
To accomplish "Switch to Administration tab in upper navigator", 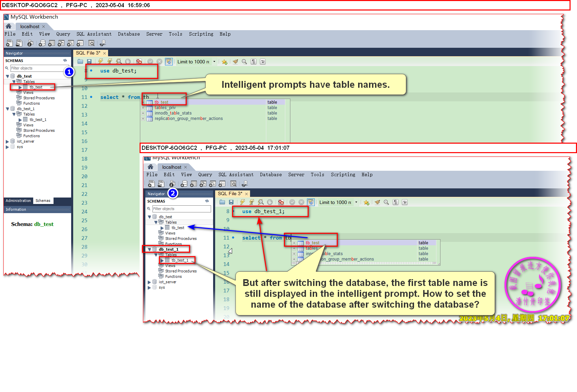I will coord(18,201).
